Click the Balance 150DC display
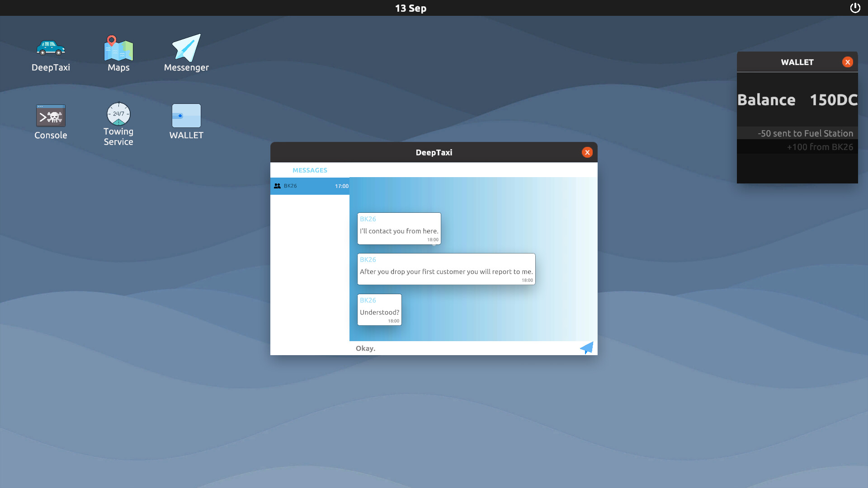Screen dimensions: 868x488 [x=797, y=99]
